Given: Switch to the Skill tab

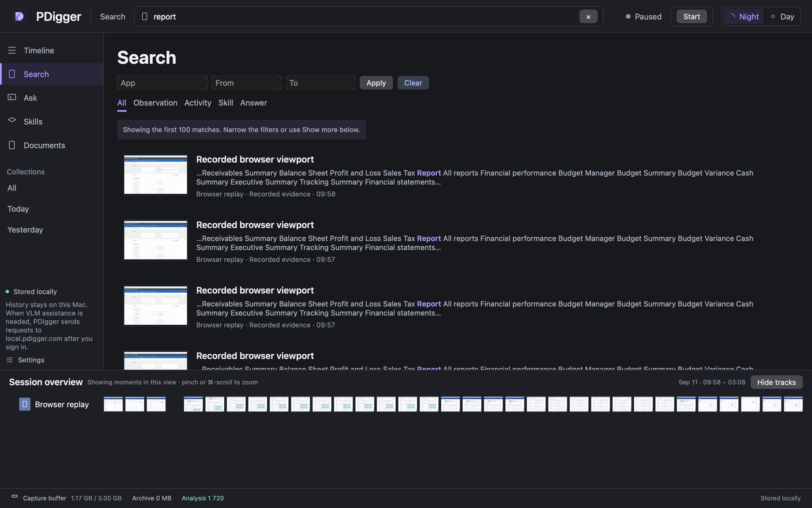Looking at the screenshot, I should click(x=226, y=103).
